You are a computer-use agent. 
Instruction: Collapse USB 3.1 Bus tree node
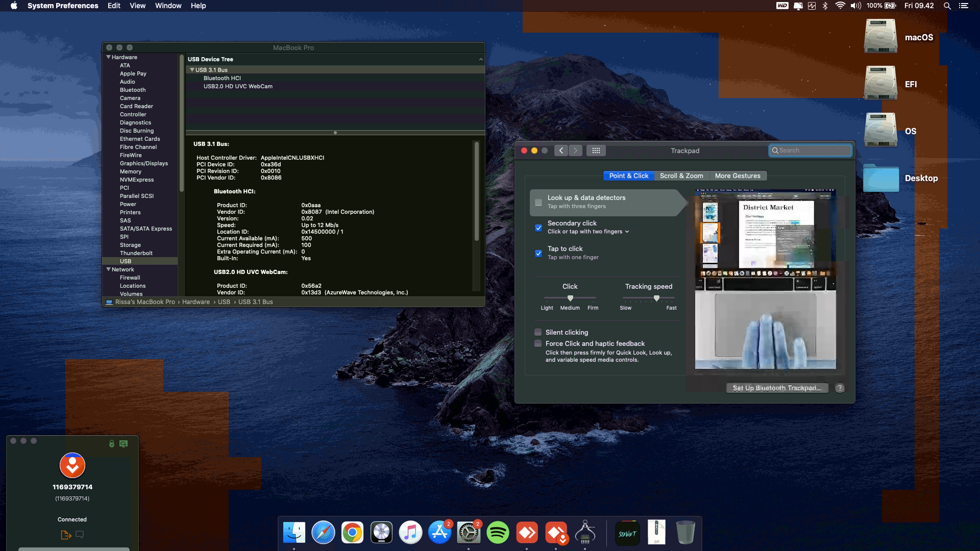(x=192, y=70)
